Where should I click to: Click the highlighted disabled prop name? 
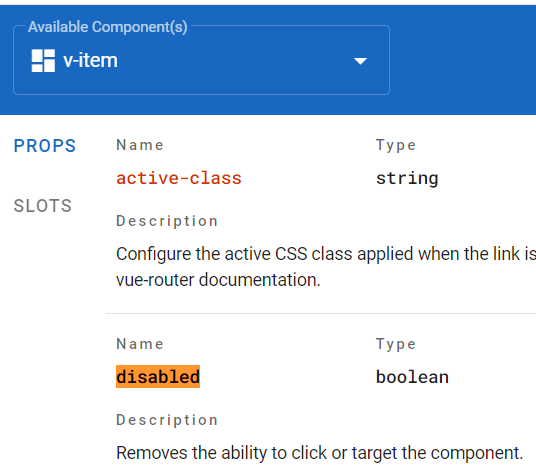coord(158,377)
